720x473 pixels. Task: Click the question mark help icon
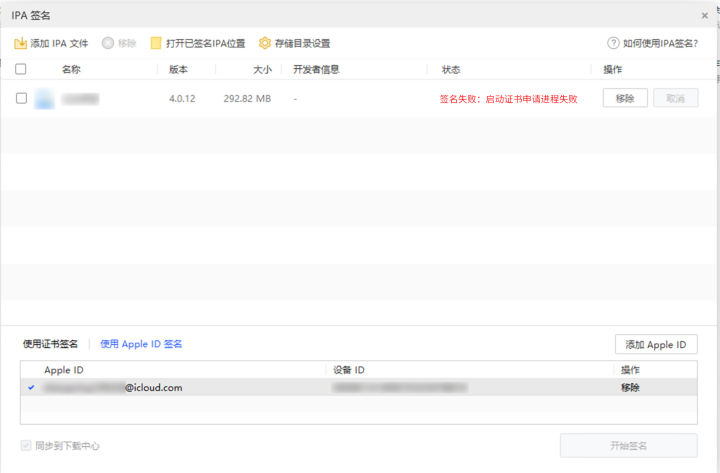(613, 43)
